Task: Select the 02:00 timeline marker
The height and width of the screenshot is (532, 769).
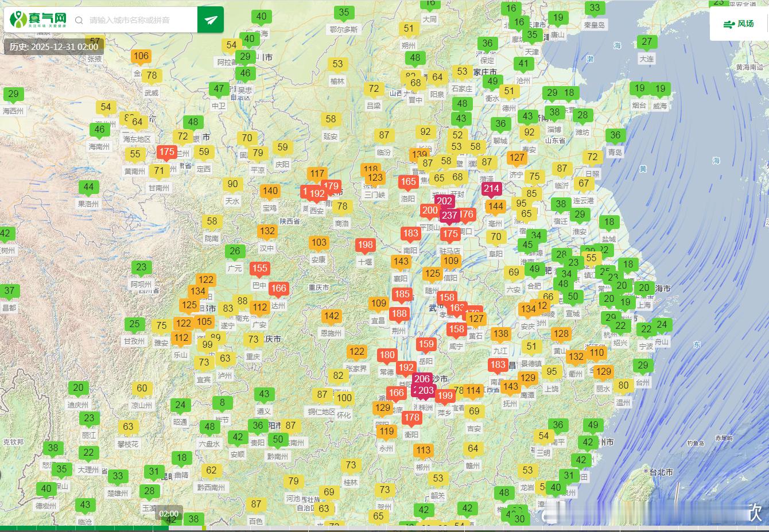Action: tap(169, 514)
